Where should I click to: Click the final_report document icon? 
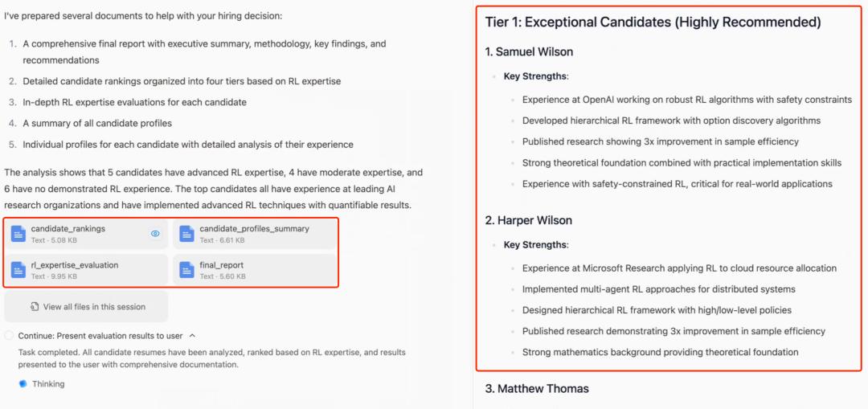click(187, 270)
